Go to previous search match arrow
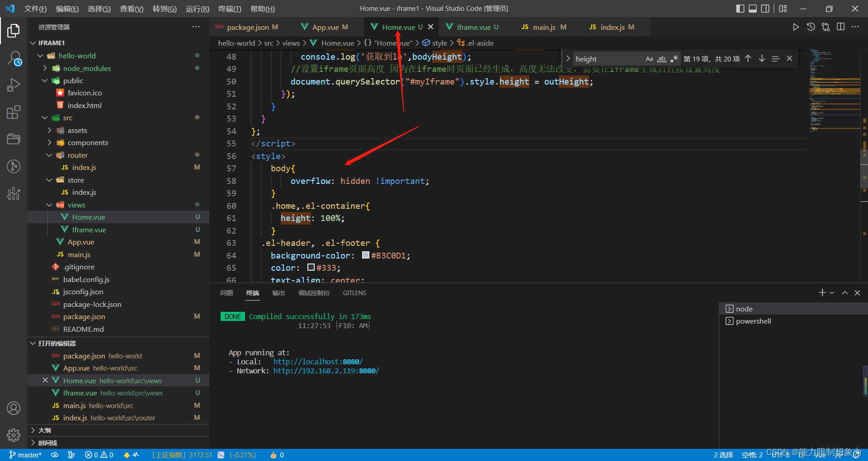Image resolution: width=868 pixels, height=461 pixels. pos(748,59)
